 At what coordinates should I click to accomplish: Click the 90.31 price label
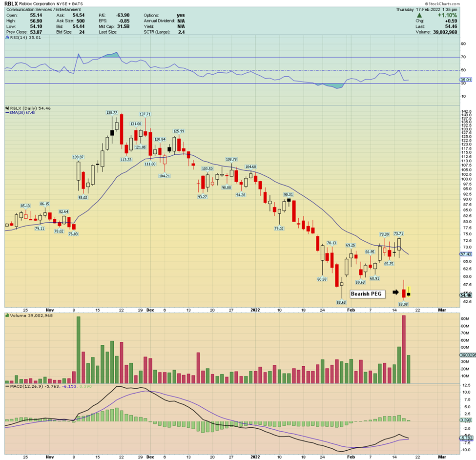[288, 195]
